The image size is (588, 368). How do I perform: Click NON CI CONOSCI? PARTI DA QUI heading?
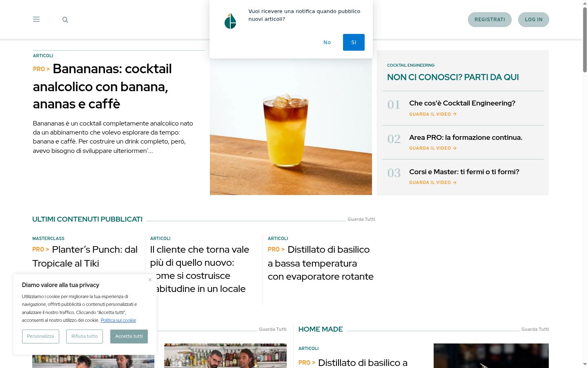453,77
